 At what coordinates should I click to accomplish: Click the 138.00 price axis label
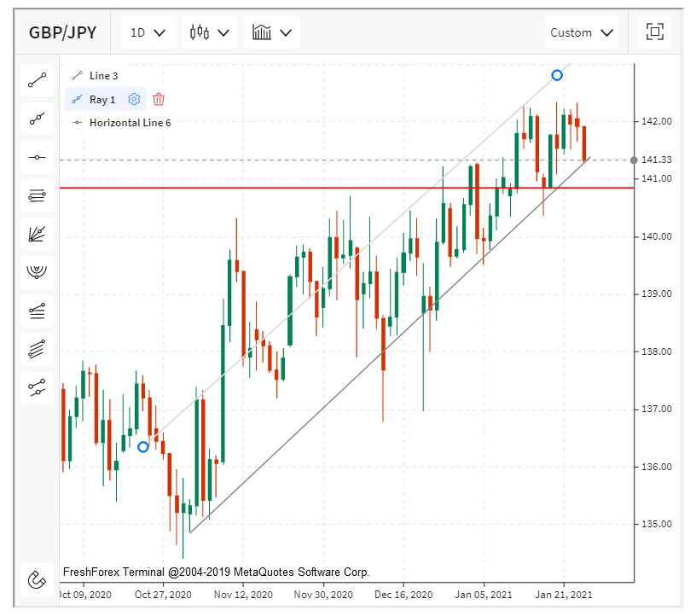[657, 352]
